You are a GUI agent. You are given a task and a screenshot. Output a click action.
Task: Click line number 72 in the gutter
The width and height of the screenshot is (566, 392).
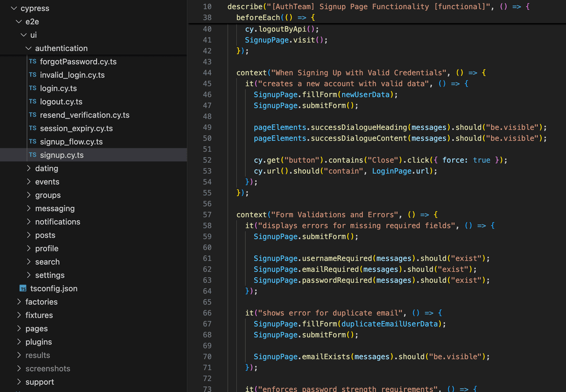click(x=207, y=378)
